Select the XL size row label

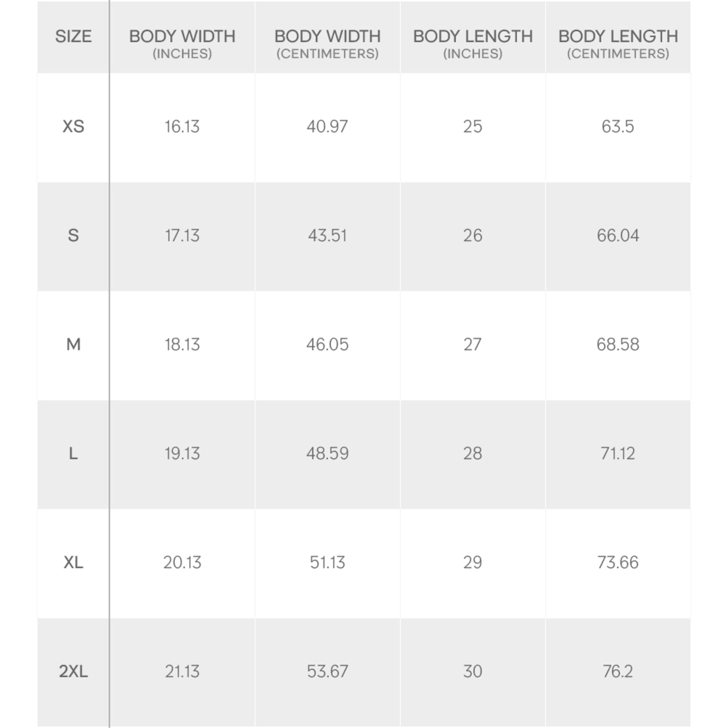coord(73,562)
